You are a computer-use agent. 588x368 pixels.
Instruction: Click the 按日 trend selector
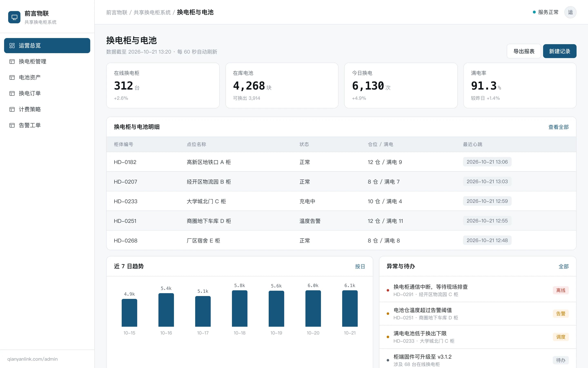click(x=360, y=267)
